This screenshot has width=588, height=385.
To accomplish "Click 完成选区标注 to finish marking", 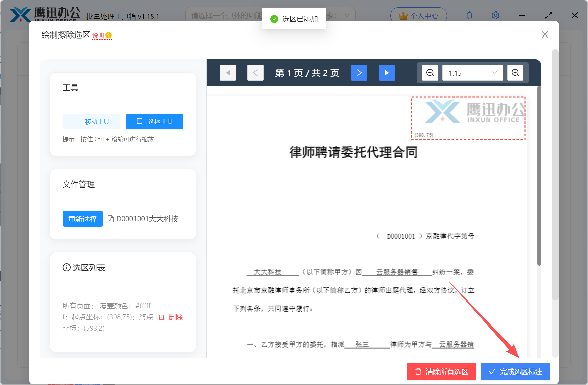I will pyautogui.click(x=515, y=371).
